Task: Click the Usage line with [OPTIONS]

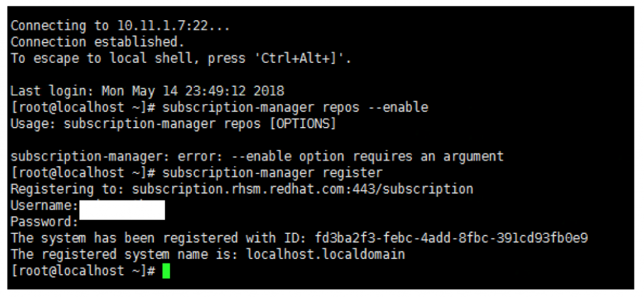Action: click(174, 124)
